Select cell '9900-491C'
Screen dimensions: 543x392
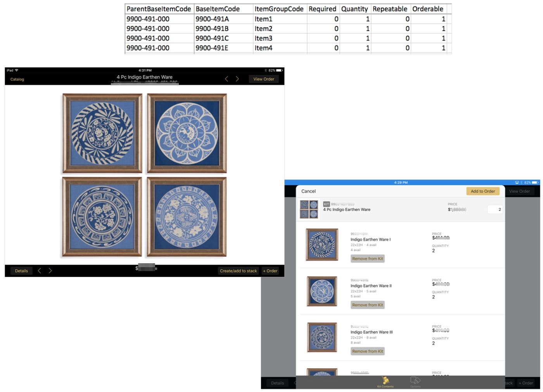point(223,38)
